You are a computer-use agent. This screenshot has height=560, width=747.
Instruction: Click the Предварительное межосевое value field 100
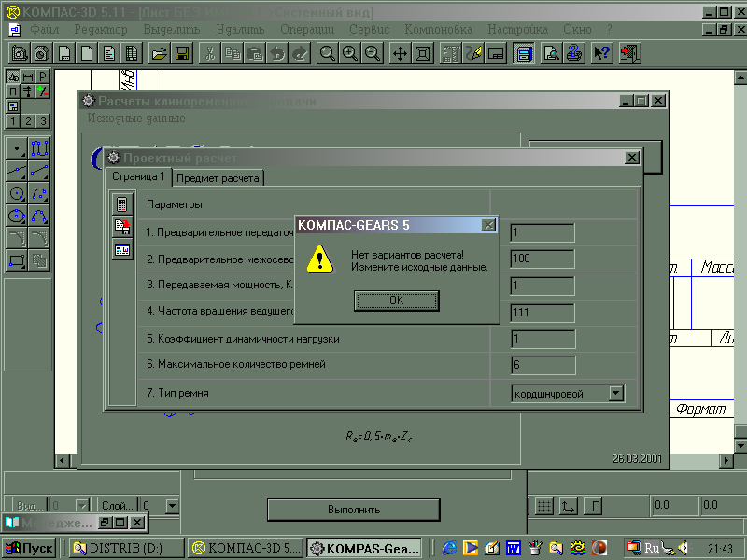pos(543,259)
